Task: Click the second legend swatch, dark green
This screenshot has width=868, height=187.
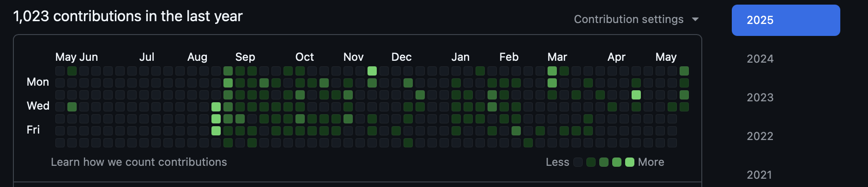Action: pos(591,162)
